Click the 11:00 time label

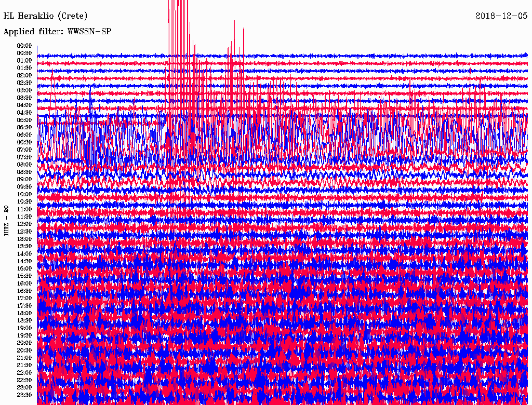point(24,209)
